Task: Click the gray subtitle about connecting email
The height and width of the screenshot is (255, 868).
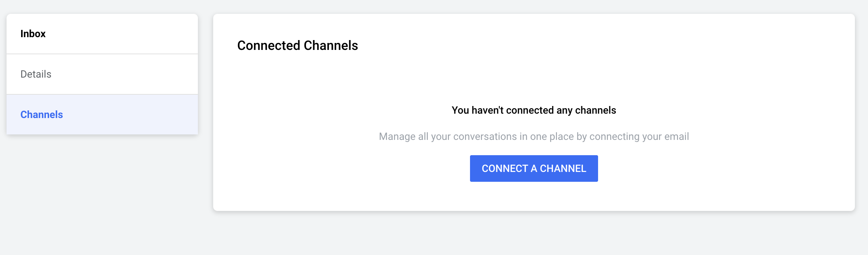Action: coord(534,137)
